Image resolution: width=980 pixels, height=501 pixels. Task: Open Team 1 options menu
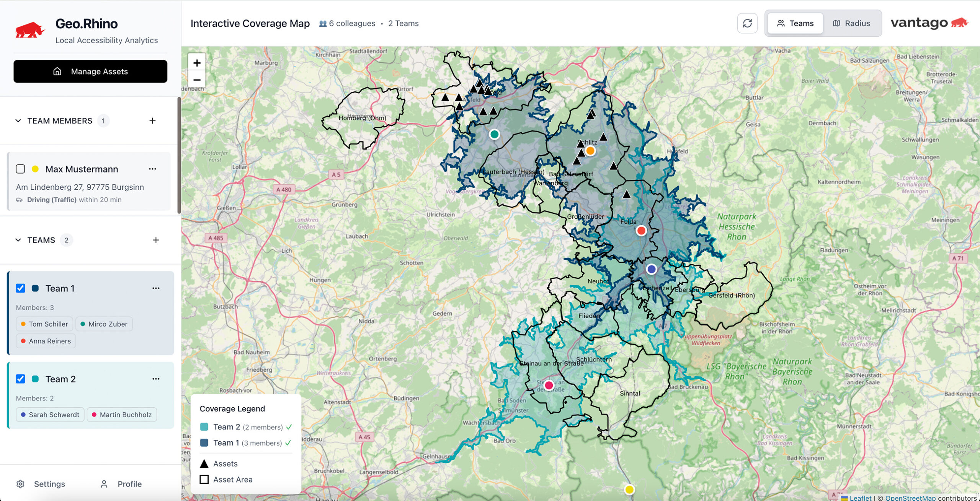[x=156, y=288]
